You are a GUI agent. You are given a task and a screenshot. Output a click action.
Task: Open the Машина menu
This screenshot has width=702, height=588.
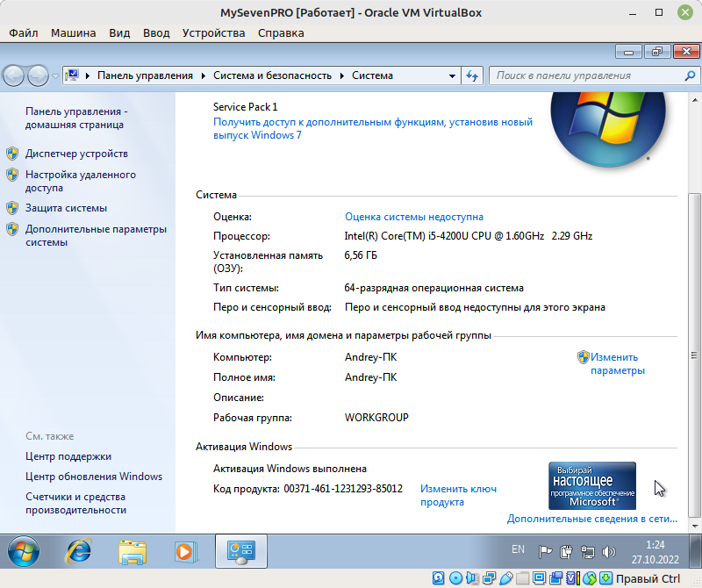(x=74, y=33)
